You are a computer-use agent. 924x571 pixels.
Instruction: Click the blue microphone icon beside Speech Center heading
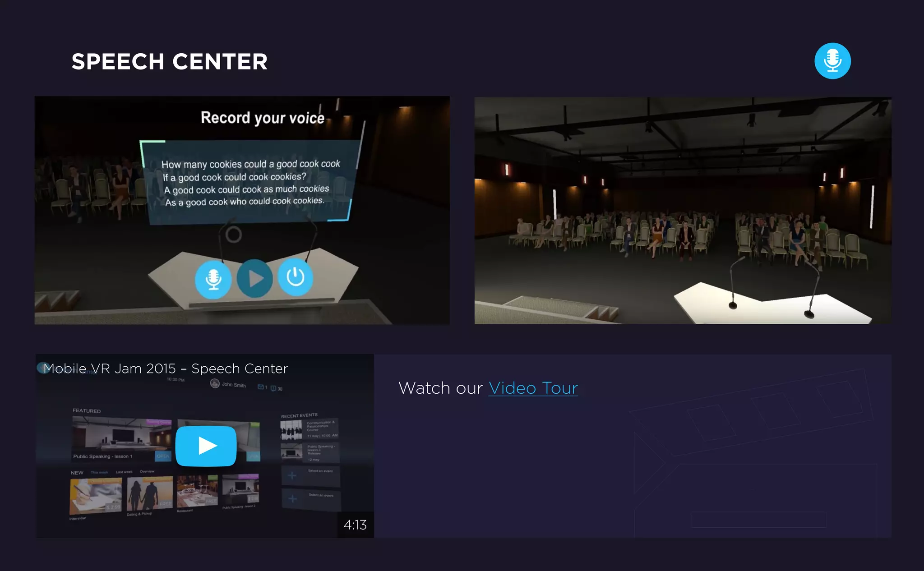tap(832, 61)
